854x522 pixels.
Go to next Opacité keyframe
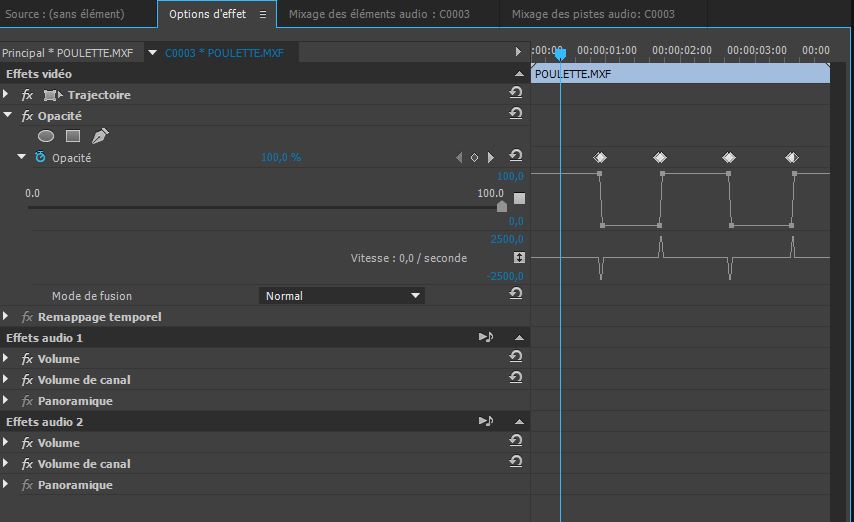(490, 158)
